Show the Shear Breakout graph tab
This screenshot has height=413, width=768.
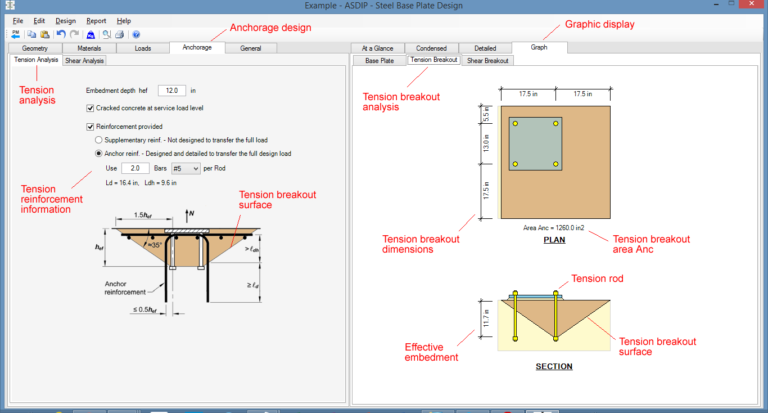tap(488, 61)
